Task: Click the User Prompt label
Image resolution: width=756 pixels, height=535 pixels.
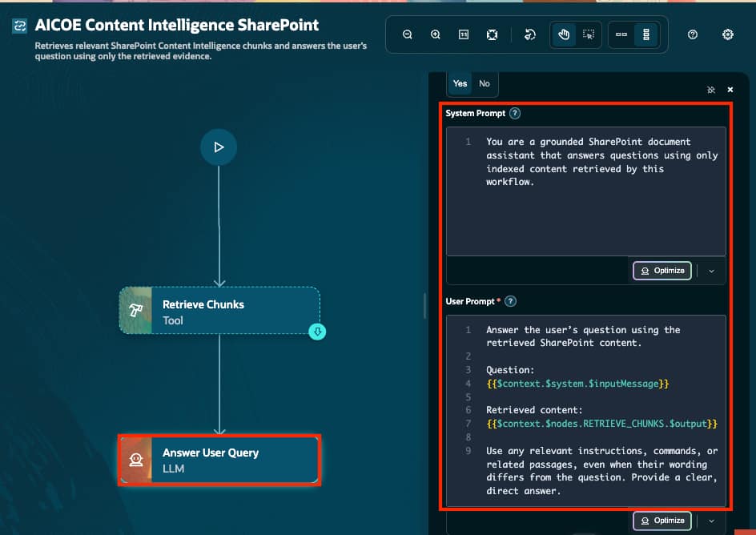Action: click(x=470, y=301)
